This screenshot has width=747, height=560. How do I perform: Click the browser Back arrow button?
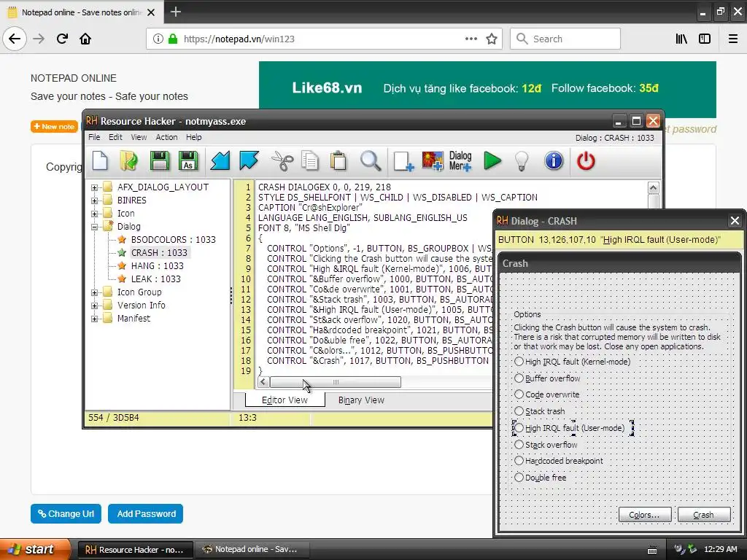(15, 39)
